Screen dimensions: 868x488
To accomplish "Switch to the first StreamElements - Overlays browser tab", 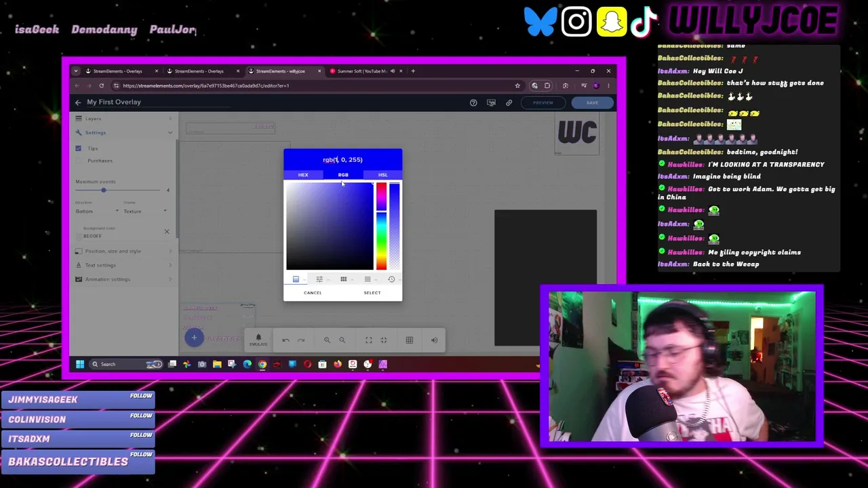I will [x=122, y=71].
